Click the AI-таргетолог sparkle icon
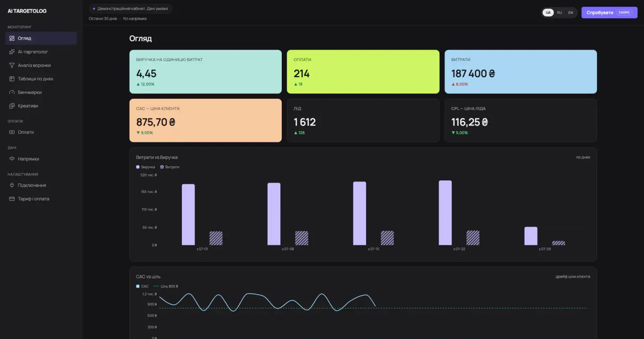The width and height of the screenshot is (644, 339). (12, 52)
